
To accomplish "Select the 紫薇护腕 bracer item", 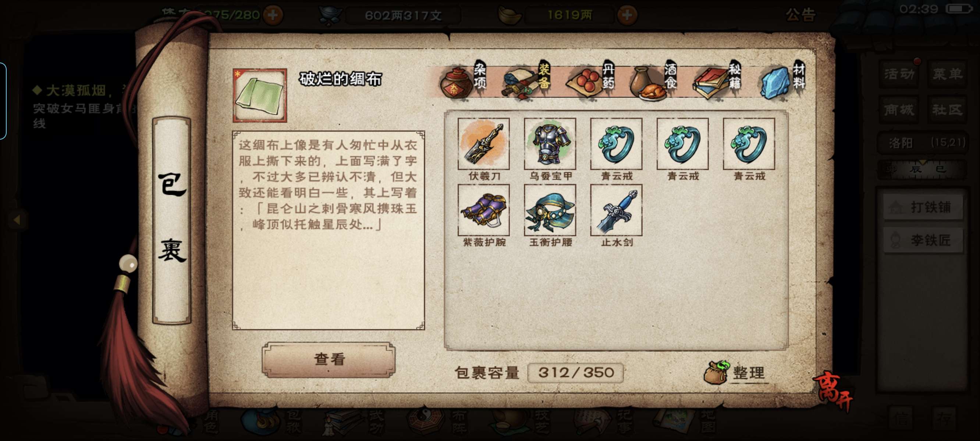I will tap(483, 210).
